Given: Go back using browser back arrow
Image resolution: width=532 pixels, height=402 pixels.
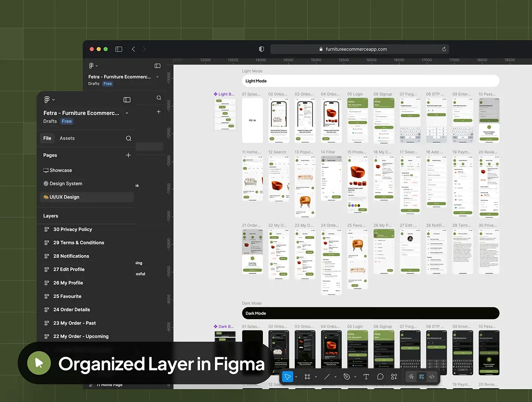Looking at the screenshot, I should coord(133,49).
